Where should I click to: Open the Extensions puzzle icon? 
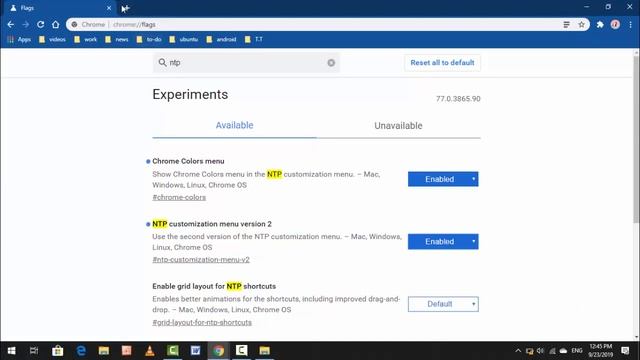point(600,24)
